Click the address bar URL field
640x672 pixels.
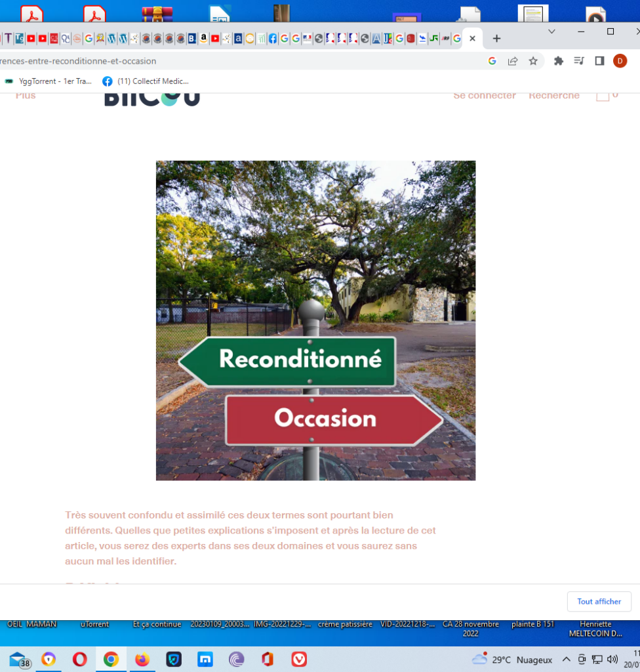point(240,61)
